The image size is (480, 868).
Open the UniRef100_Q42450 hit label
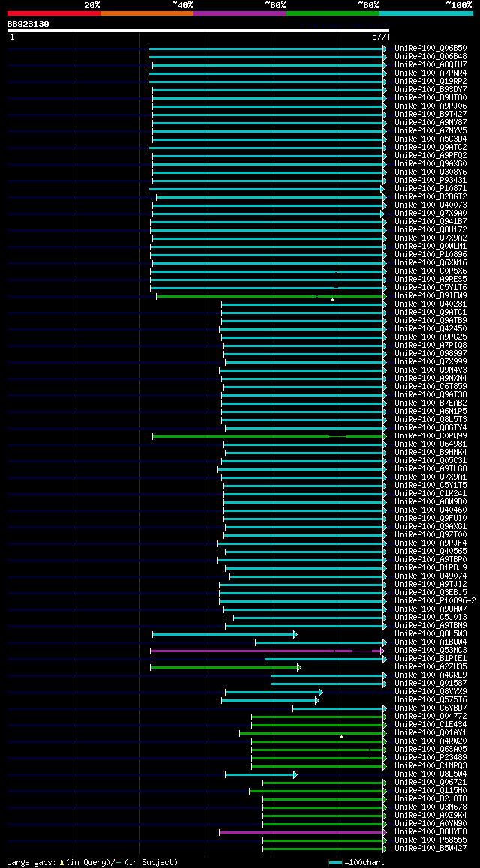[430, 329]
